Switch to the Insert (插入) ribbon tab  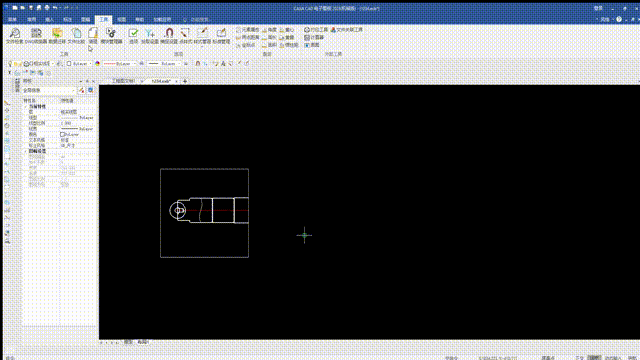coord(49,20)
